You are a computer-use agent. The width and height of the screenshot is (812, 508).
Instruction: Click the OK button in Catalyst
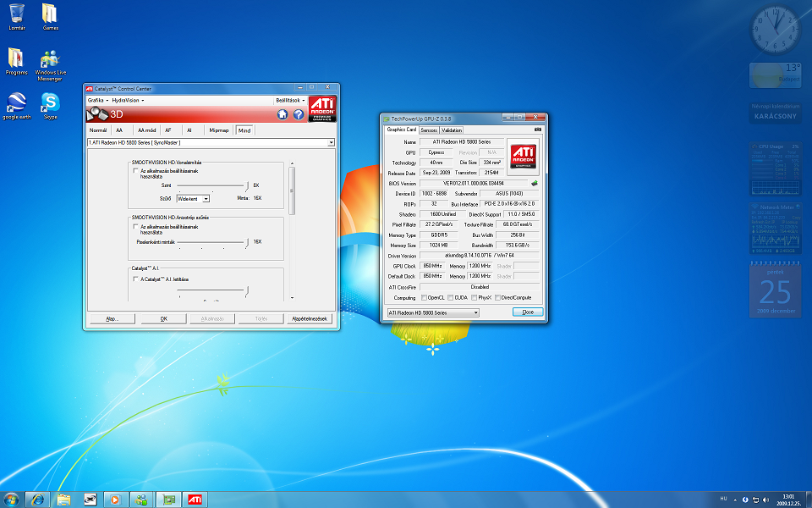163,319
